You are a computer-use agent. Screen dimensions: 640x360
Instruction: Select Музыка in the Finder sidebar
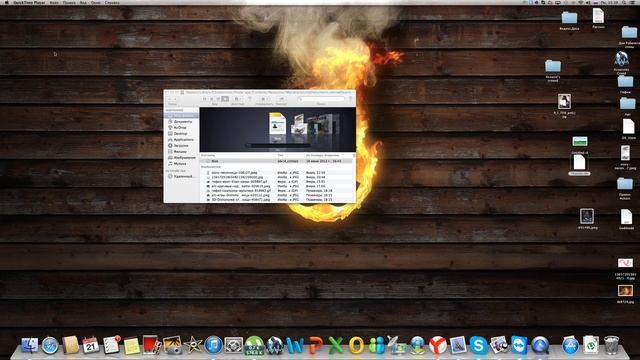click(x=180, y=163)
